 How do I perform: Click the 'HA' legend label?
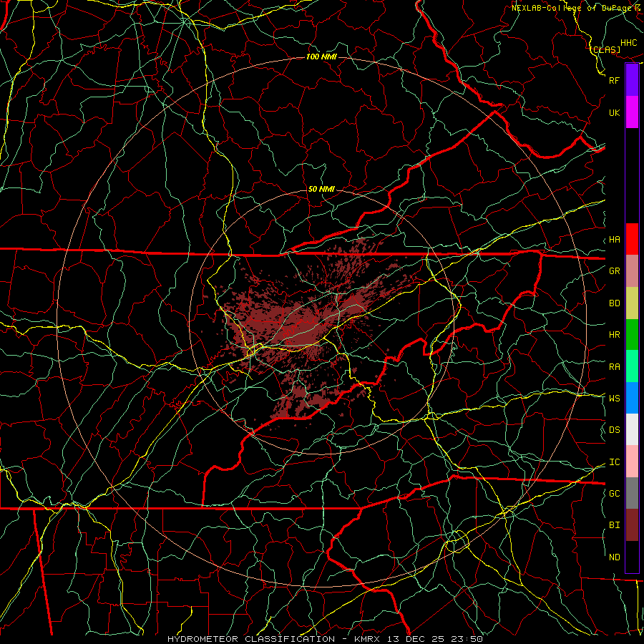click(615, 240)
